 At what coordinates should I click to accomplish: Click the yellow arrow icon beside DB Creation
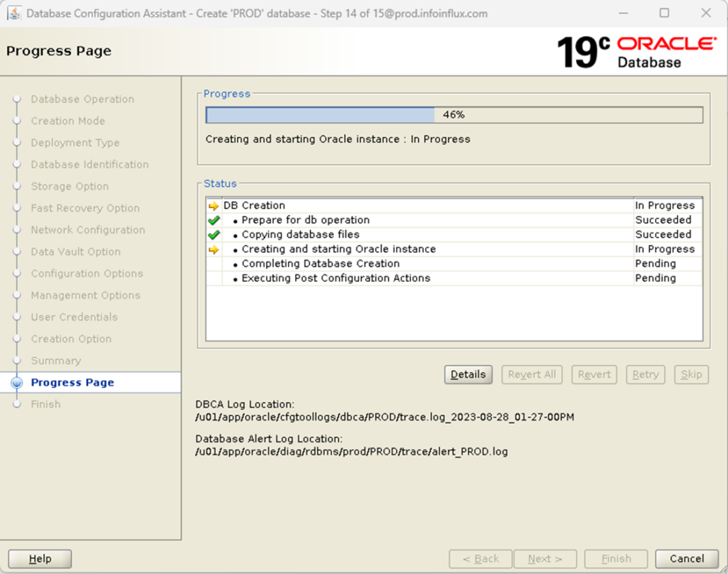tap(213, 205)
